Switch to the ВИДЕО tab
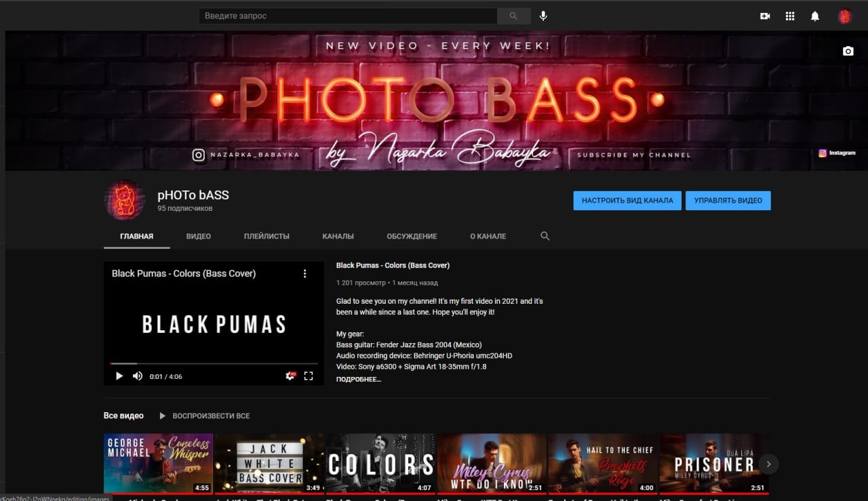 [198, 236]
